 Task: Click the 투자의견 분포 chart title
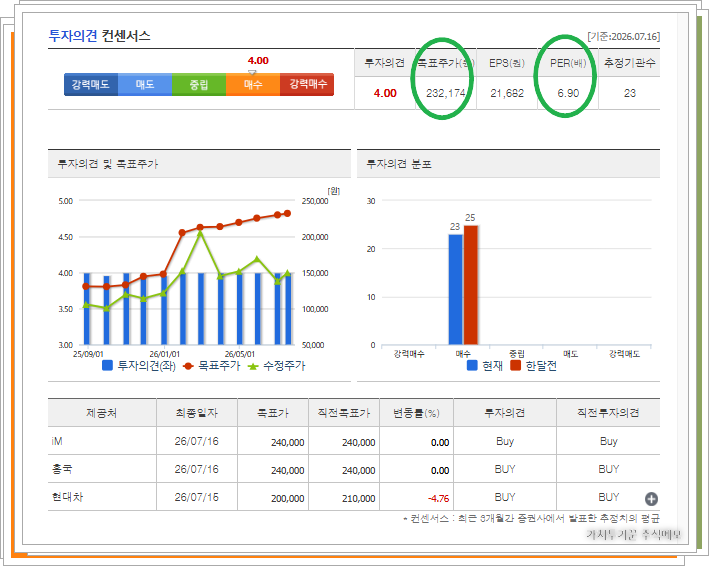tap(399, 164)
